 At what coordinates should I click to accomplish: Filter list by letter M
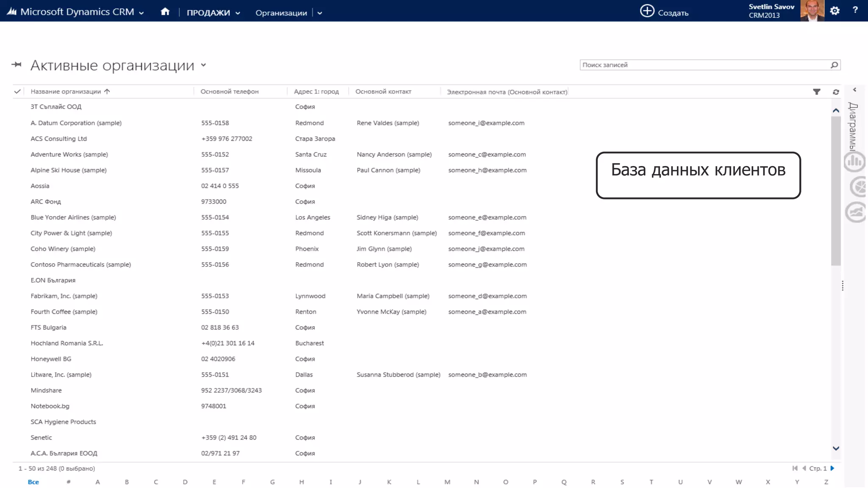tap(447, 482)
